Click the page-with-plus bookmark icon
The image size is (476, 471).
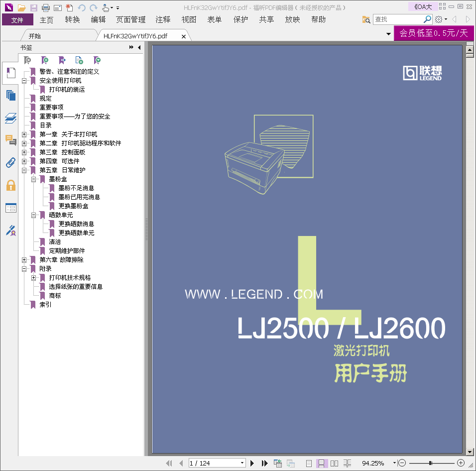click(x=79, y=60)
